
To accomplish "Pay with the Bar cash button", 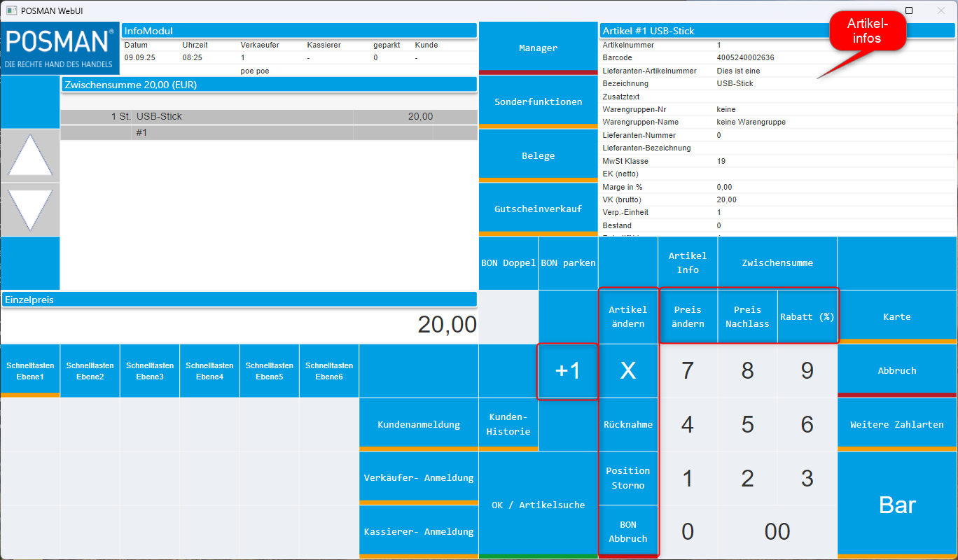I will [897, 505].
